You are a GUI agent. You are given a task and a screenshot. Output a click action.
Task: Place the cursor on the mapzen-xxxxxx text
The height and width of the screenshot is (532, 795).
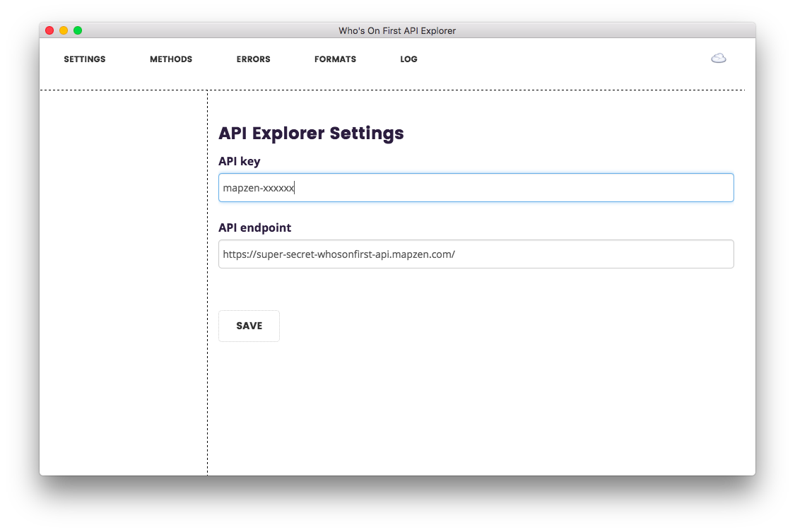tap(259, 188)
